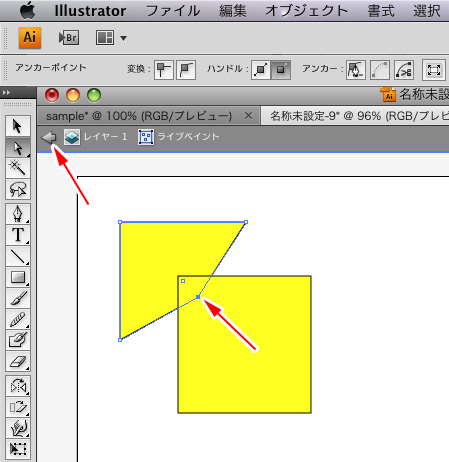This screenshot has height=462, width=449.
Task: Click the ライブペイント breadcrumb
Action: 188,136
